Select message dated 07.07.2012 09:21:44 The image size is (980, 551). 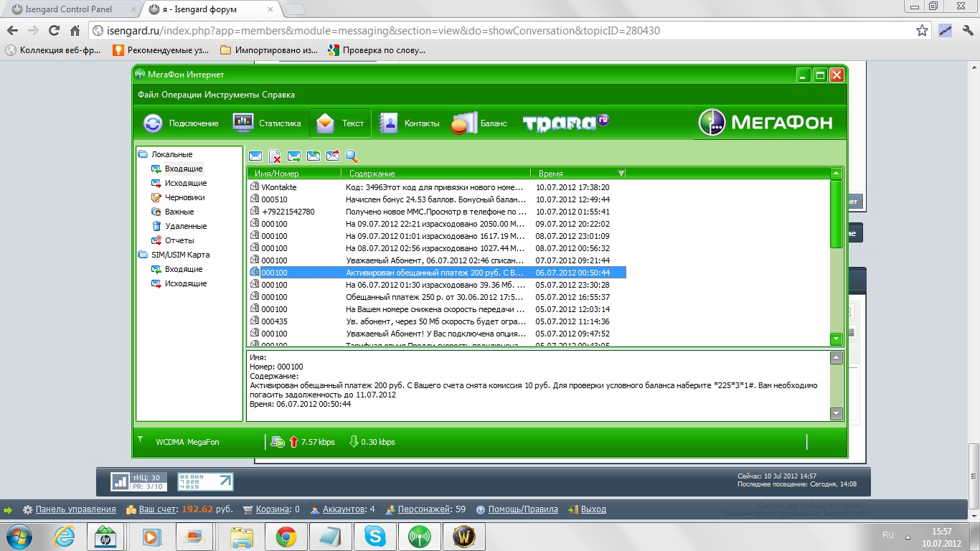tap(438, 260)
